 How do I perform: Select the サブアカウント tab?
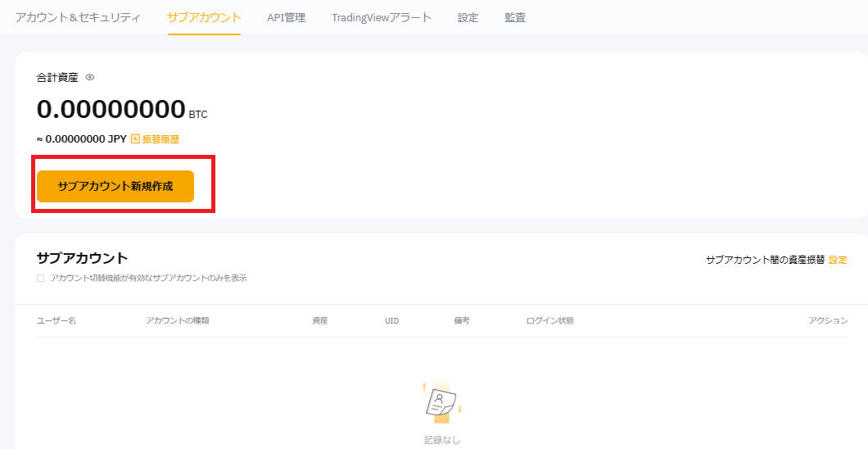pyautogui.click(x=204, y=17)
